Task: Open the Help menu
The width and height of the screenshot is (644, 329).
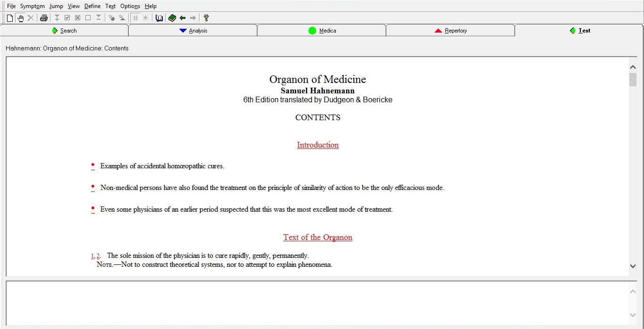Action: point(151,6)
